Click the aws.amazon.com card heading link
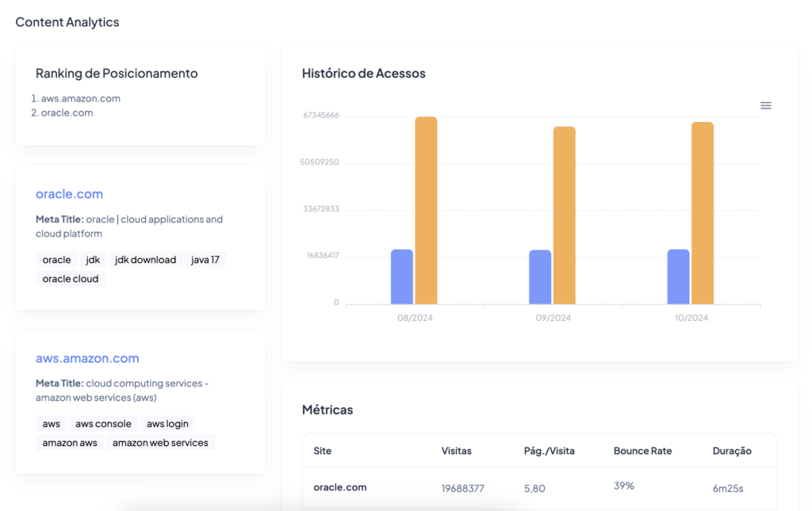The width and height of the screenshot is (812, 511). [x=87, y=358]
